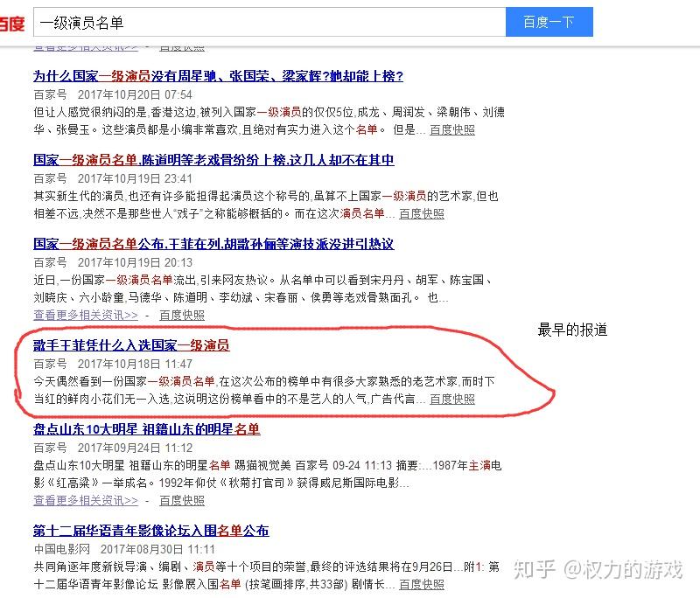Open 百度快照 for the 华语青年影像论坛 snippet
The image size is (700, 598).
[x=422, y=584]
